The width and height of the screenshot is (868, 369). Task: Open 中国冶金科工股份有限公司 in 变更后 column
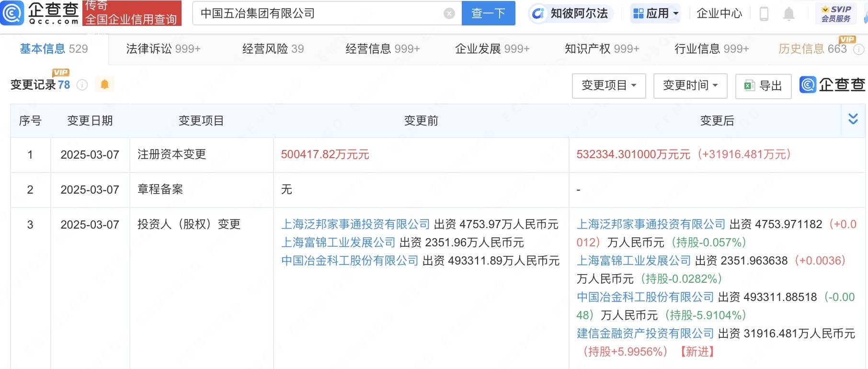pos(645,297)
